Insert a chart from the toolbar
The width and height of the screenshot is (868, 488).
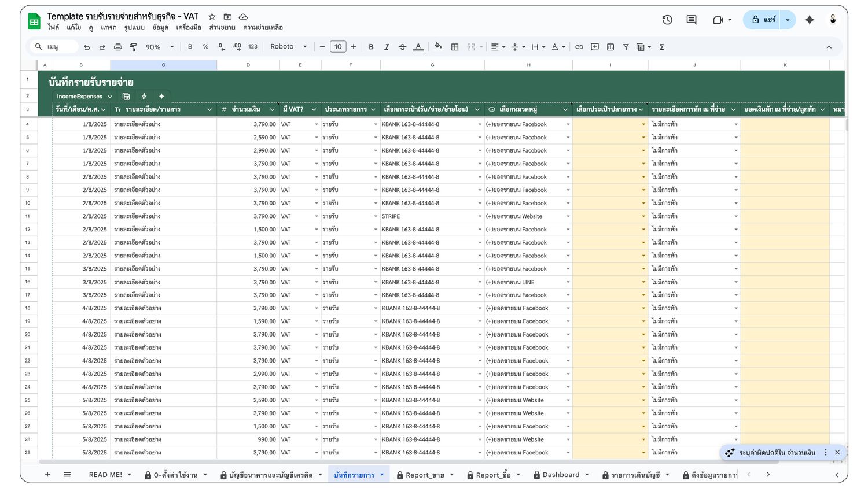(610, 47)
